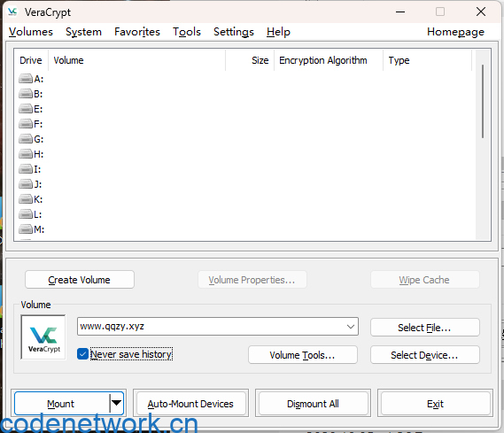The image size is (504, 433).
Task: Select drive H: icon in list
Action: click(26, 154)
